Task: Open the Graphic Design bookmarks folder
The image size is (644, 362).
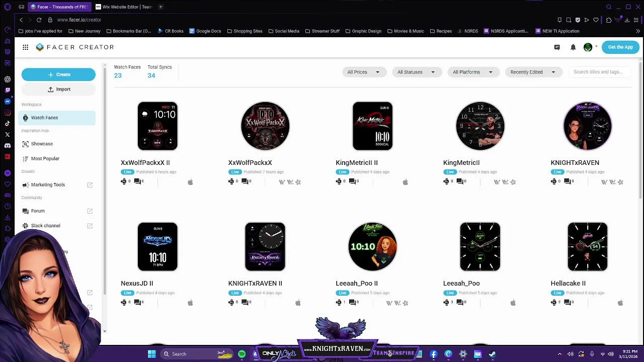Action: [x=363, y=31]
